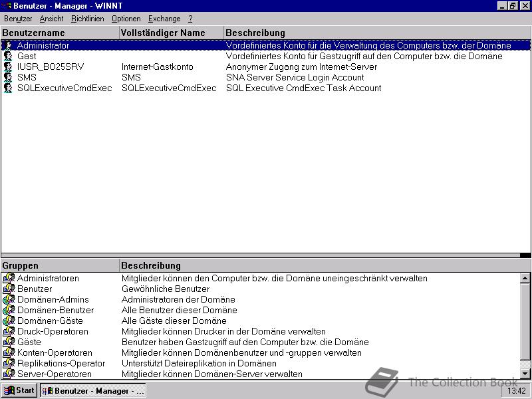Click description Unterstützt Dateireplikation in Domänen
Screen dimensions: 532x399
click(199, 363)
